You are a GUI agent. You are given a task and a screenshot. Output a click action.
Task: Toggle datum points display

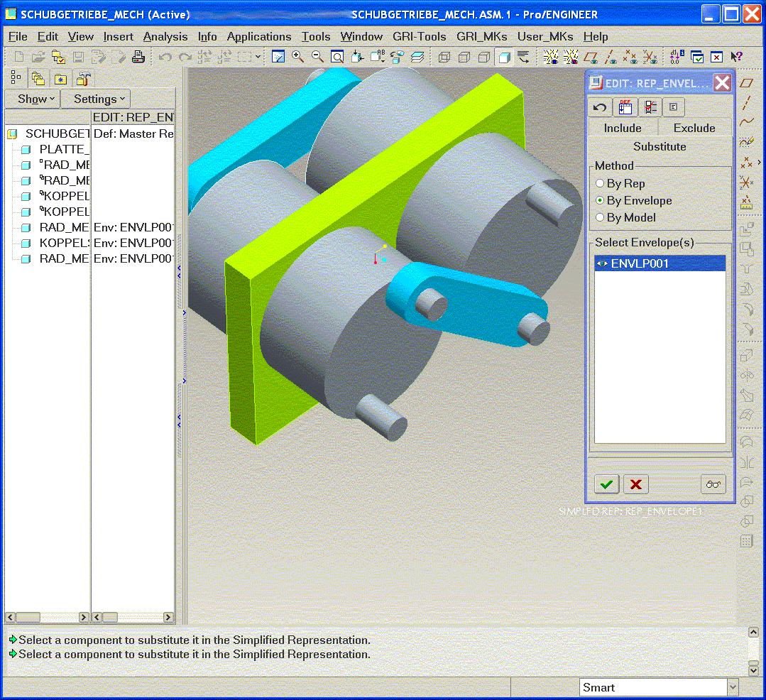pos(630,58)
